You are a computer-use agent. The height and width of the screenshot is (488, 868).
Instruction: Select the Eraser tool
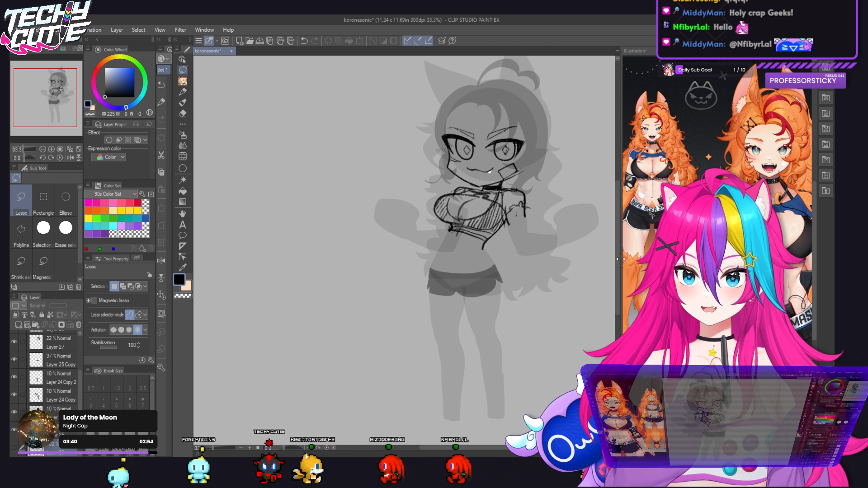pos(183,113)
